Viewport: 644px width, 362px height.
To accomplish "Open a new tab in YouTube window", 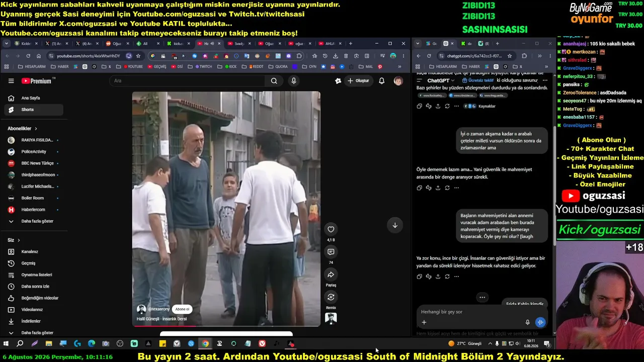I will click(x=350, y=44).
